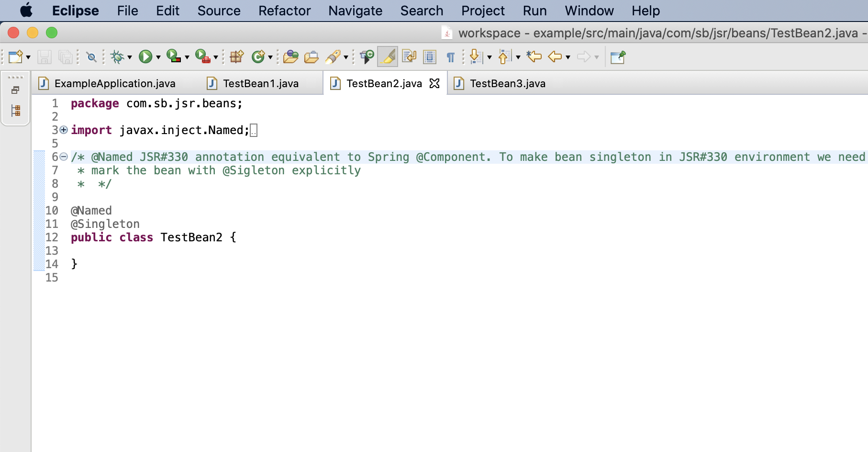
Task: Click line number 13 in the gutter
Action: (x=52, y=251)
